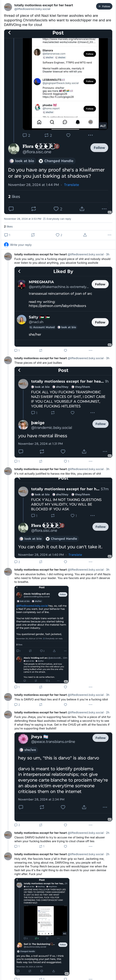Like the comment with the 'Liked By' screenshot
Viewport: 116px width, 980px height.
(x=65, y=350)
